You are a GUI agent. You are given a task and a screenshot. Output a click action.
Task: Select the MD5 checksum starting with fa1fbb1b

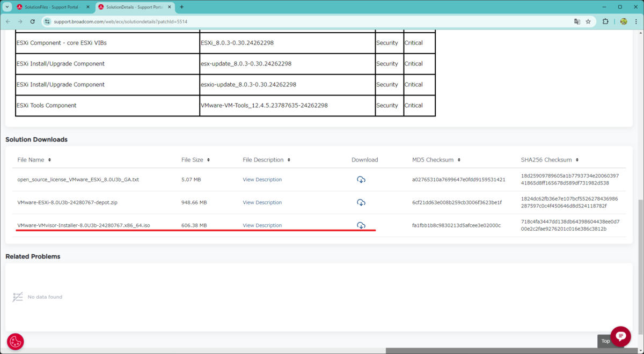tap(456, 226)
